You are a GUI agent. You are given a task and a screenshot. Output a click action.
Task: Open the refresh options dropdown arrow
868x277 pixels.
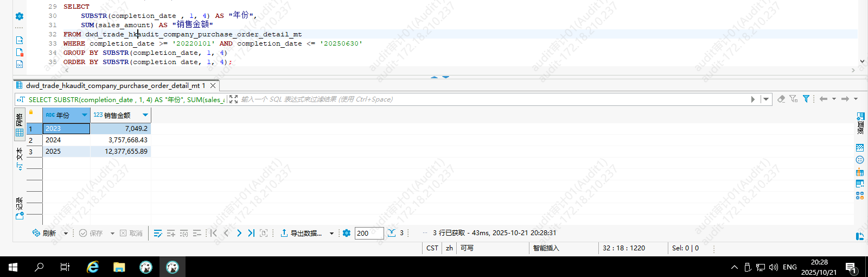tap(66, 234)
